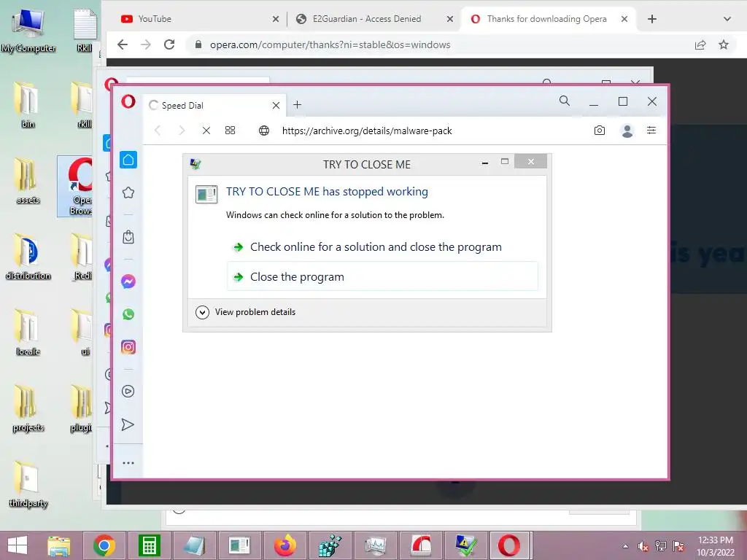Open Chrome tab search dropdown arrow

(727, 19)
